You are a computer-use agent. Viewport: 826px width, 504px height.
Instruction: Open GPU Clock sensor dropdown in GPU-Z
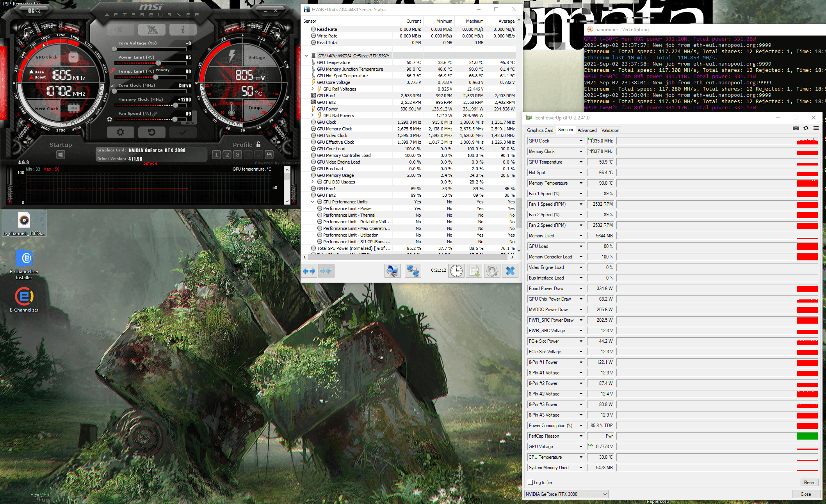(x=580, y=141)
